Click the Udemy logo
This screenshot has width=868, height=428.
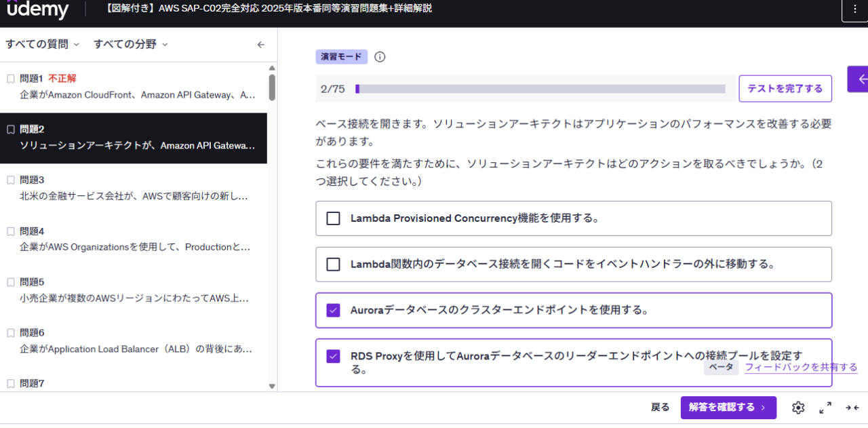(39, 9)
